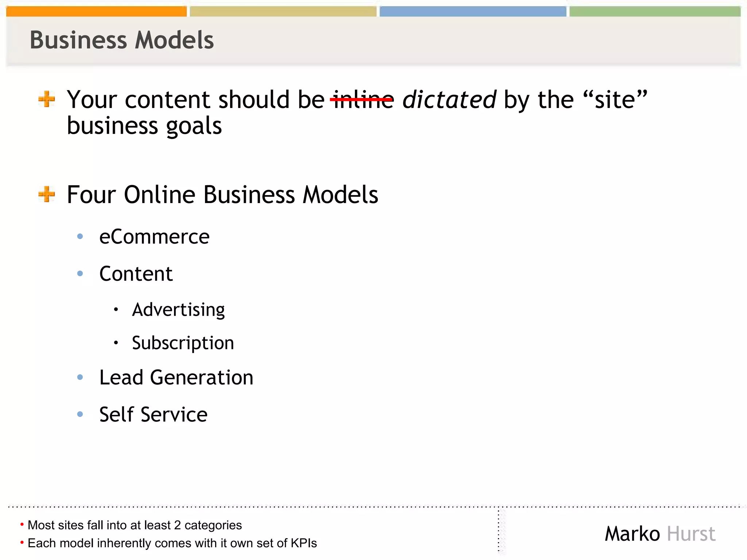
Task: Click the italic word 'dictated'
Action: tap(449, 99)
